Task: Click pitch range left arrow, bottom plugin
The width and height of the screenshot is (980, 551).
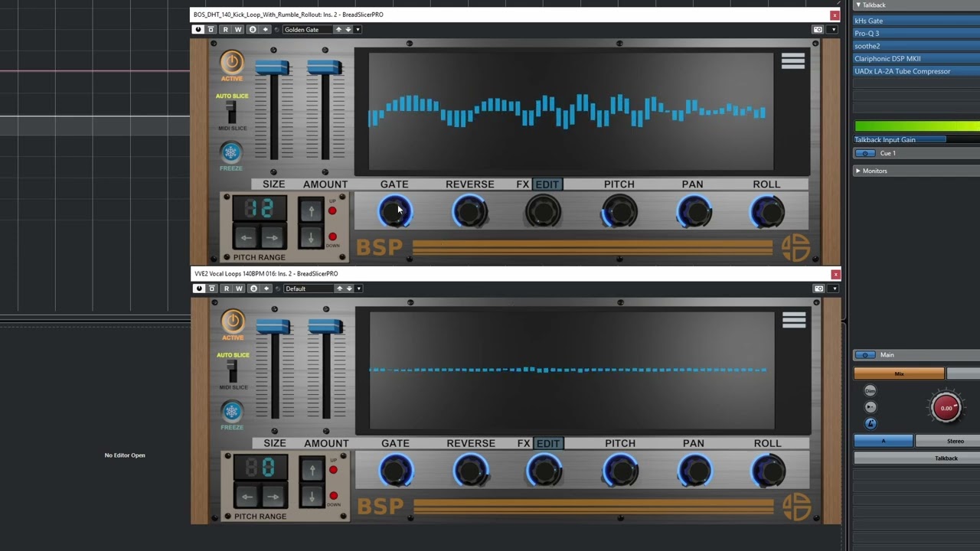Action: click(247, 496)
